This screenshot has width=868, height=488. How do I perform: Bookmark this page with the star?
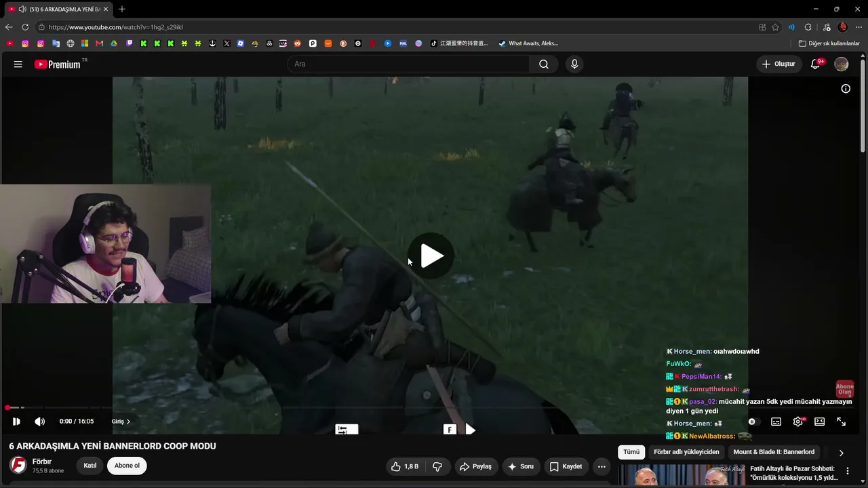pos(775,27)
